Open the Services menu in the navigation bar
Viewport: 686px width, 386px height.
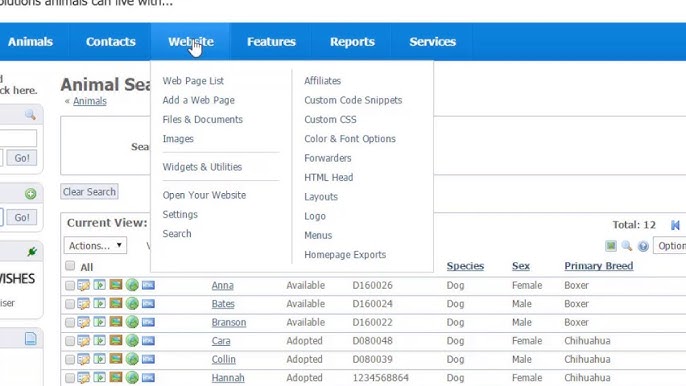click(432, 42)
